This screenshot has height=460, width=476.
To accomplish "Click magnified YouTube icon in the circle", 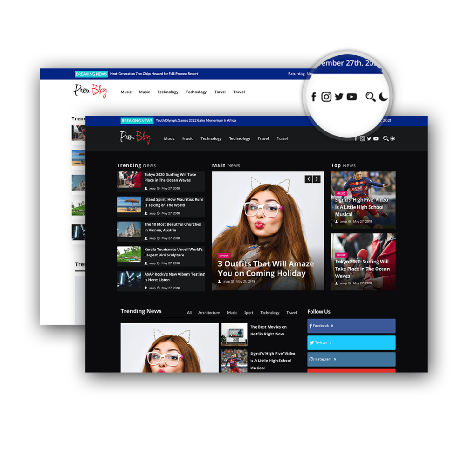I will pyautogui.click(x=352, y=97).
